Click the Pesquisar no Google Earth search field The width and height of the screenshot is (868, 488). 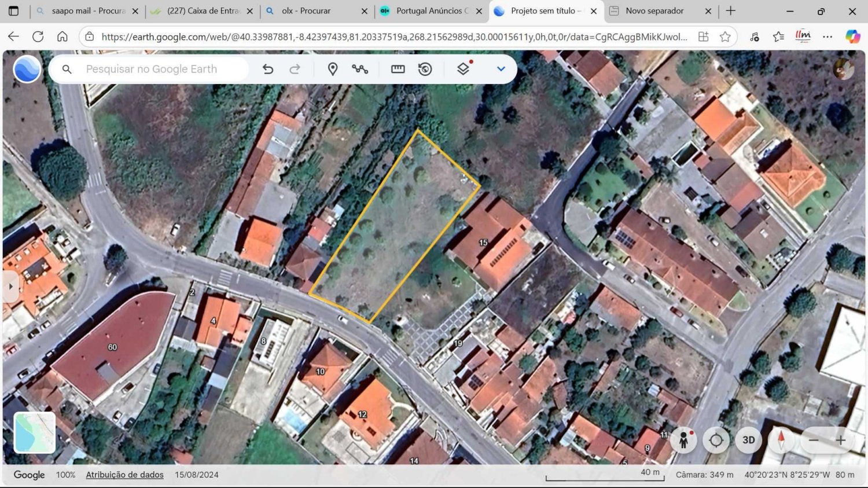152,68
